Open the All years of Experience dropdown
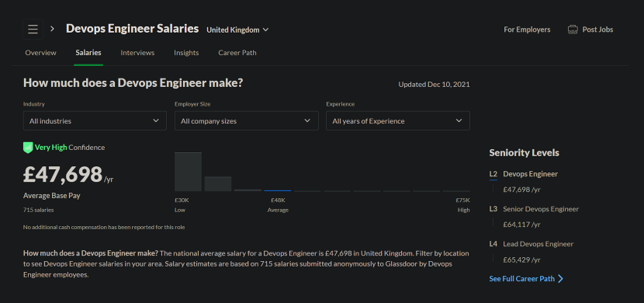 (x=398, y=121)
